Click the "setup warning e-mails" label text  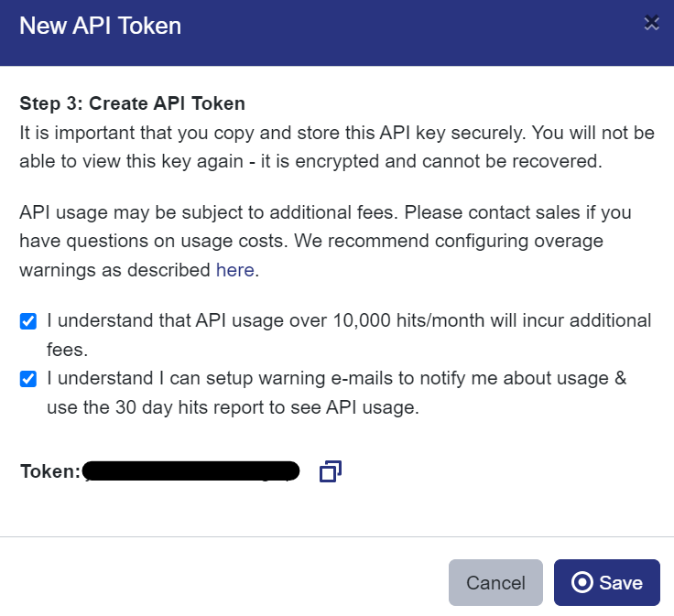click(302, 378)
